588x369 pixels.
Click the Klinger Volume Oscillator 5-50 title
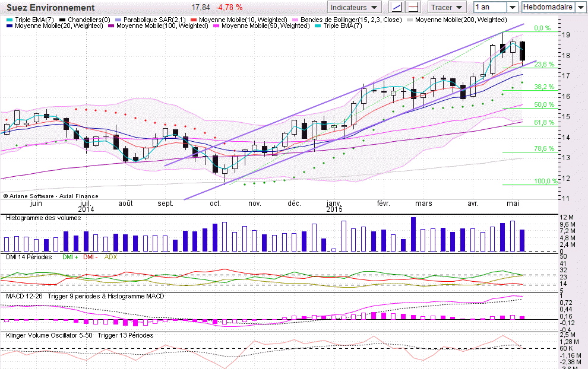(x=49, y=336)
